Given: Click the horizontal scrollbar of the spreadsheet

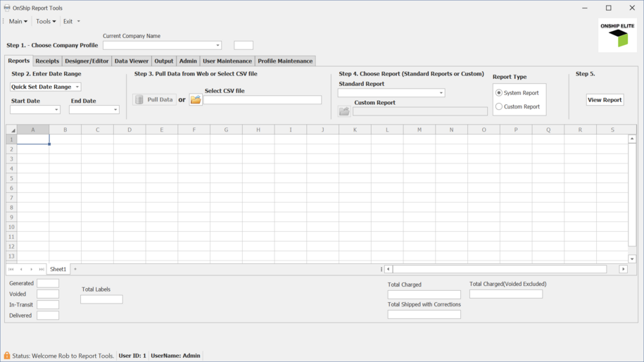Looking at the screenshot, I should tap(500, 269).
